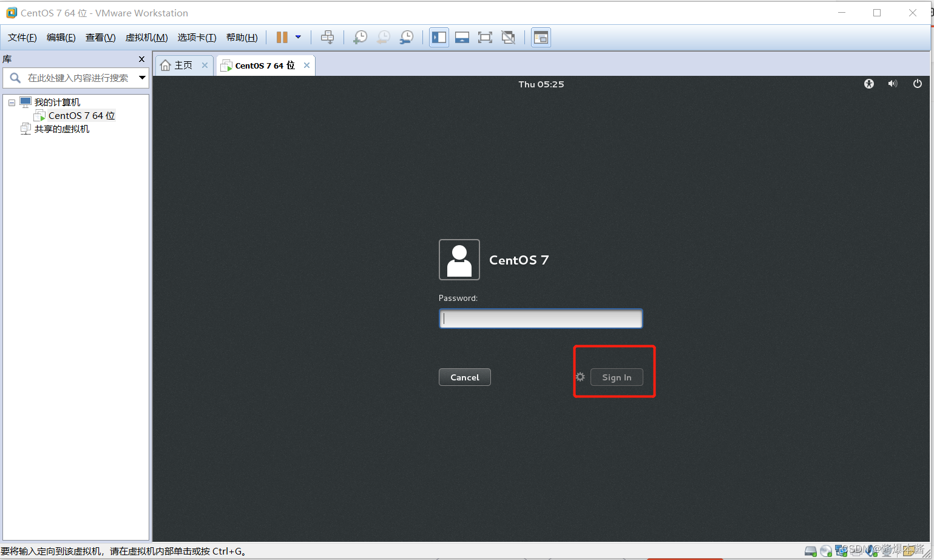Click the Cancel button on the login screen

464,377
